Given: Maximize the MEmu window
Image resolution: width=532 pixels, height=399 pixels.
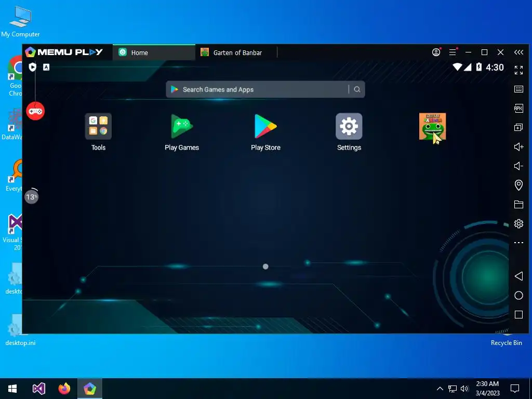Looking at the screenshot, I should (485, 52).
